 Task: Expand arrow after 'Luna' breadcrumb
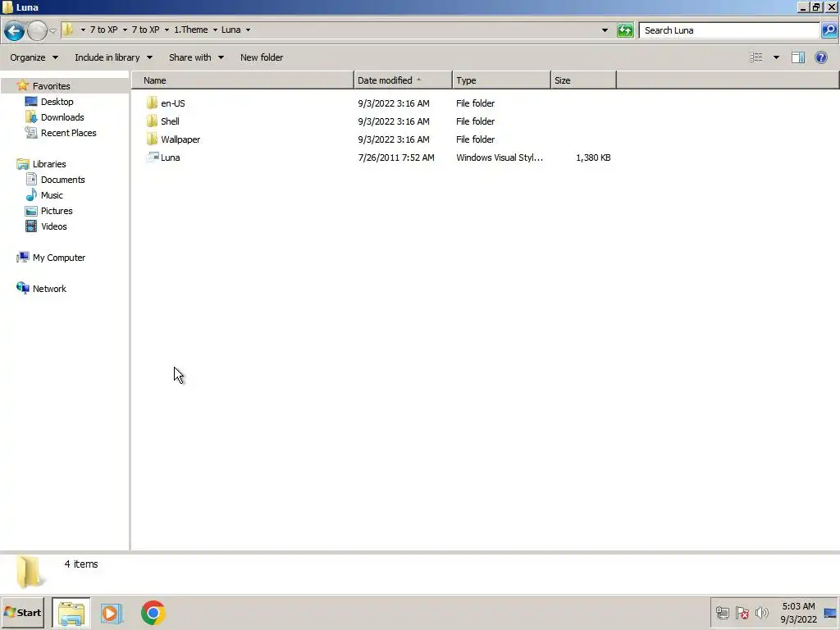[248, 30]
